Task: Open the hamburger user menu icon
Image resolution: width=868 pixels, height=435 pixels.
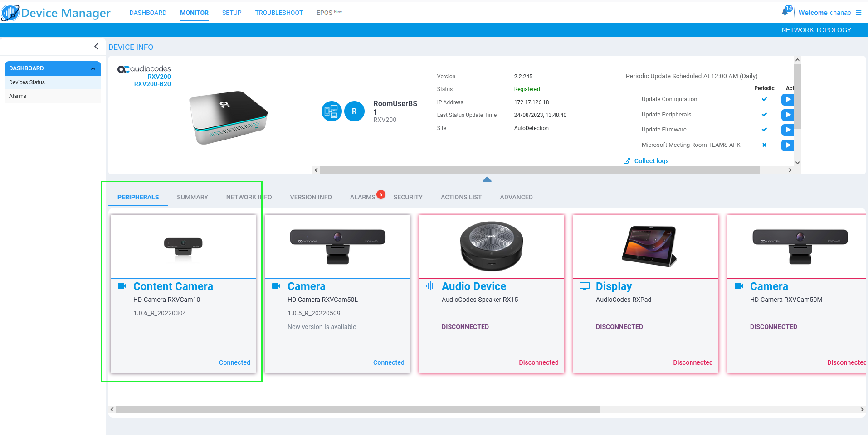Action: coord(858,13)
